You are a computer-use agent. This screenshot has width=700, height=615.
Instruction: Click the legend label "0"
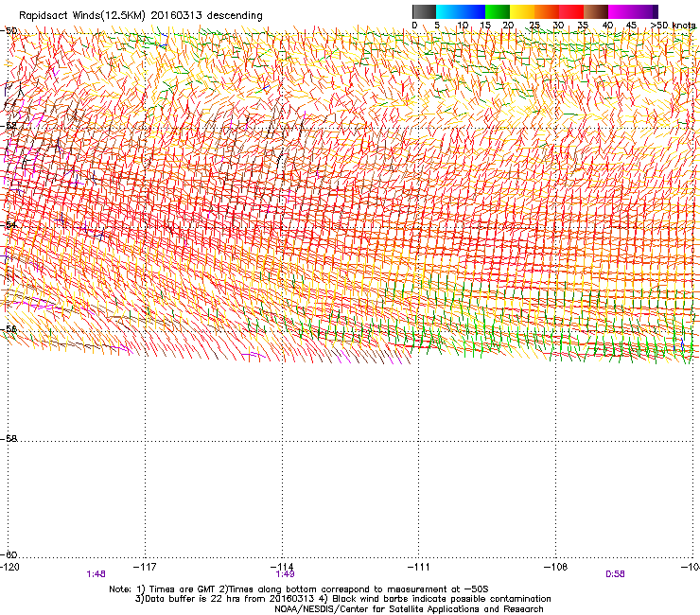(414, 26)
